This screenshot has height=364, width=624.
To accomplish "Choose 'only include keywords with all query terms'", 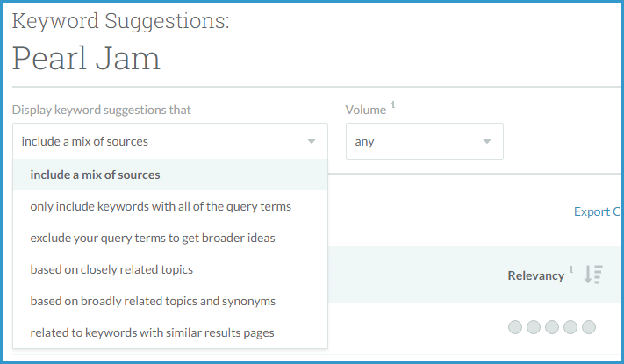I will (161, 206).
